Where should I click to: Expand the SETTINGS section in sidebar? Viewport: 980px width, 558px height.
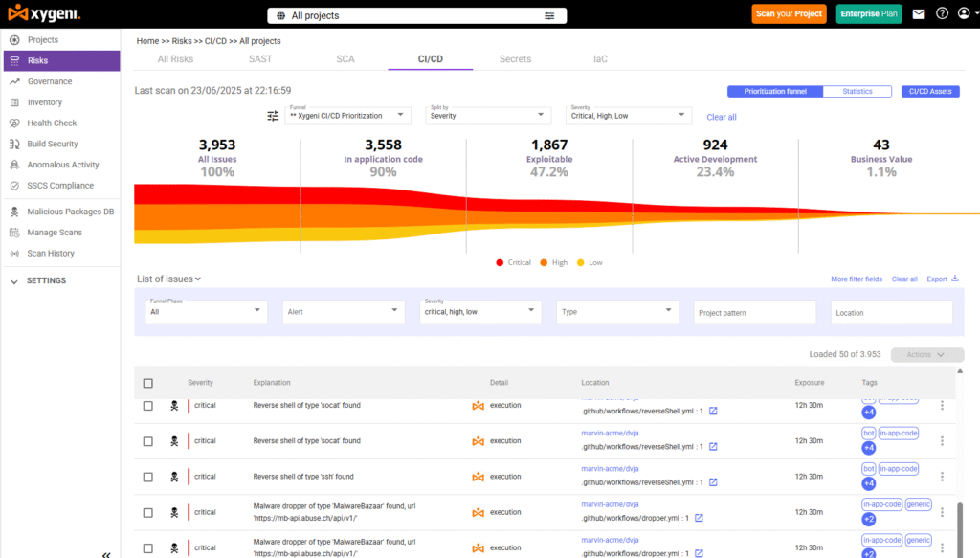pyautogui.click(x=14, y=281)
